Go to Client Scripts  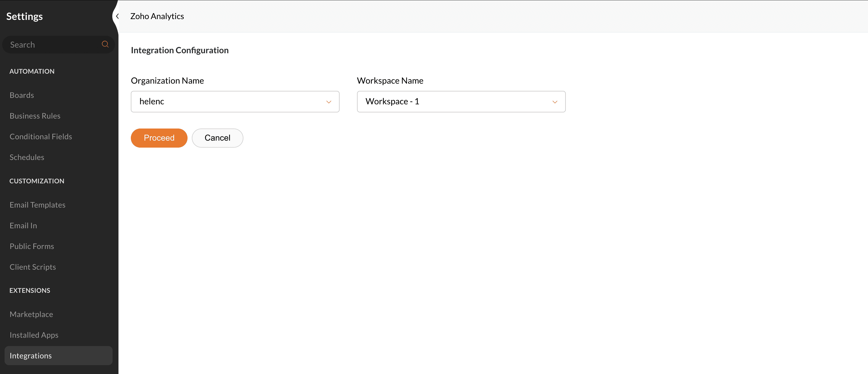coord(32,267)
